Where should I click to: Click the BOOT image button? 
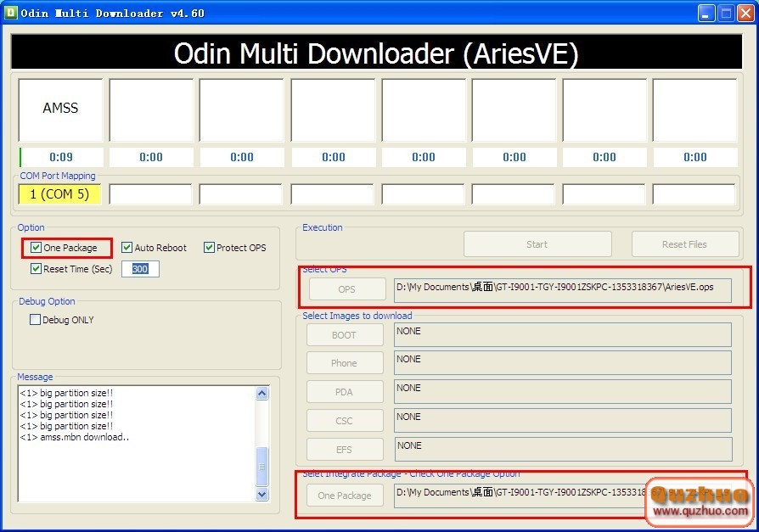point(344,335)
